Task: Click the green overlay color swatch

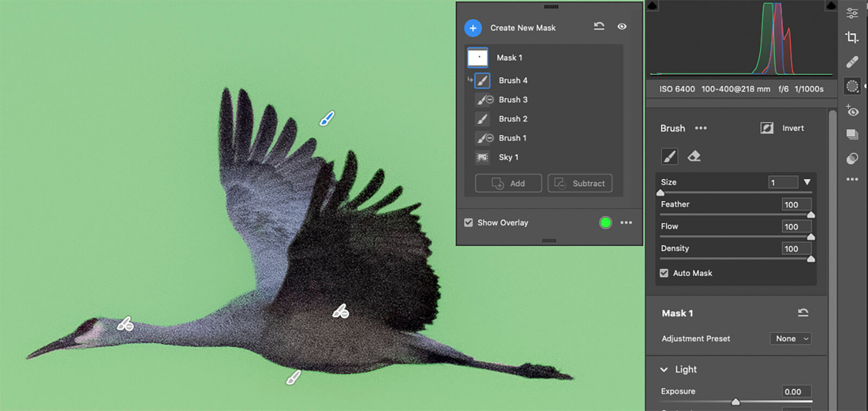Action: click(605, 223)
